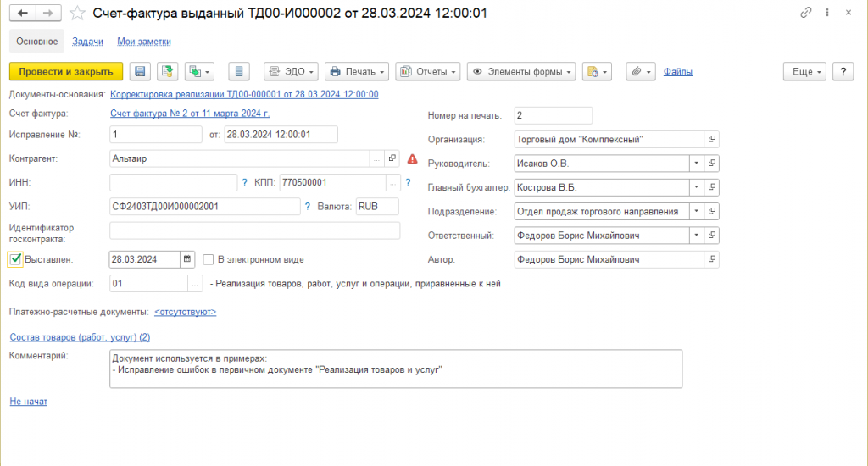Click the question mark hint next to УИП
868x466 pixels.
tap(308, 207)
